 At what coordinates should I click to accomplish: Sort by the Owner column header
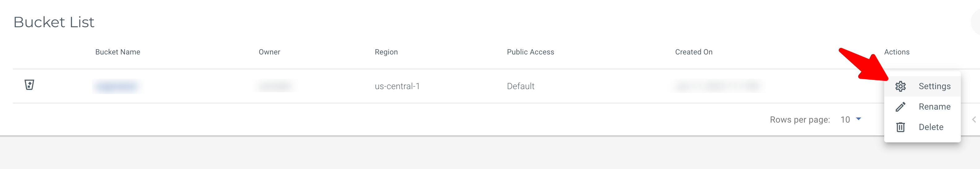pyautogui.click(x=269, y=52)
